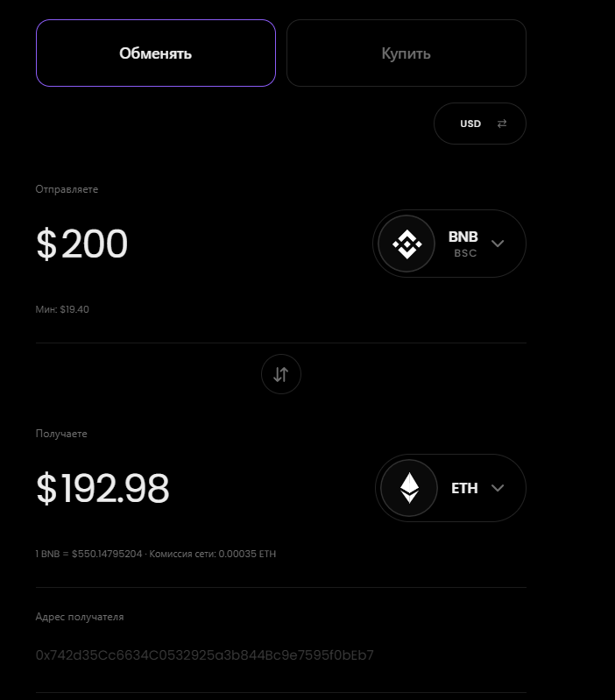The image size is (615, 700).
Task: Click the BSC network label
Action: point(465,253)
